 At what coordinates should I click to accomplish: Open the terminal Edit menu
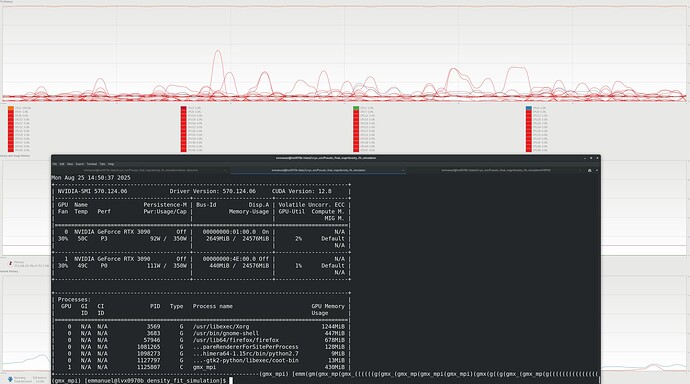[62, 164]
